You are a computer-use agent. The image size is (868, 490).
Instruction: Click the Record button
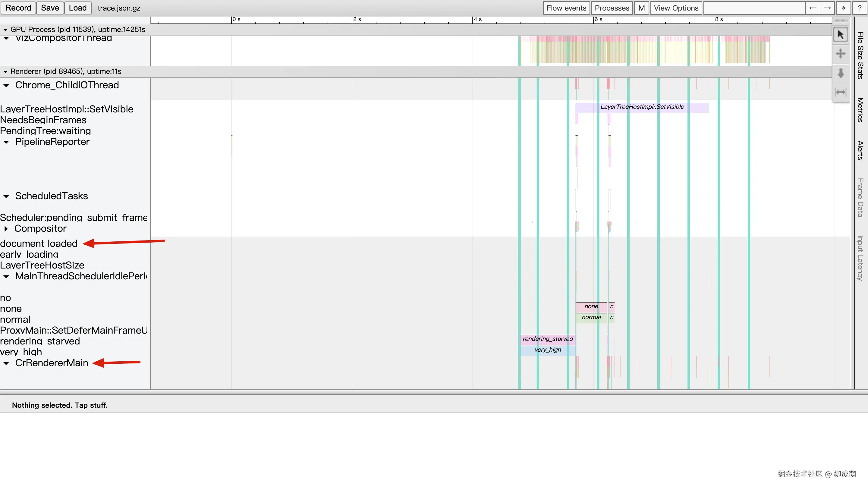[x=18, y=8]
